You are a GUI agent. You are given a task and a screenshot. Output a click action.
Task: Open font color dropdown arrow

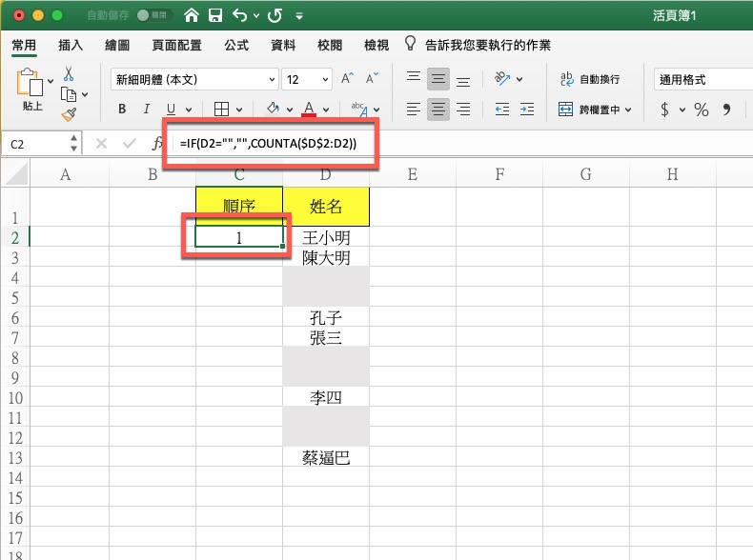[326, 110]
